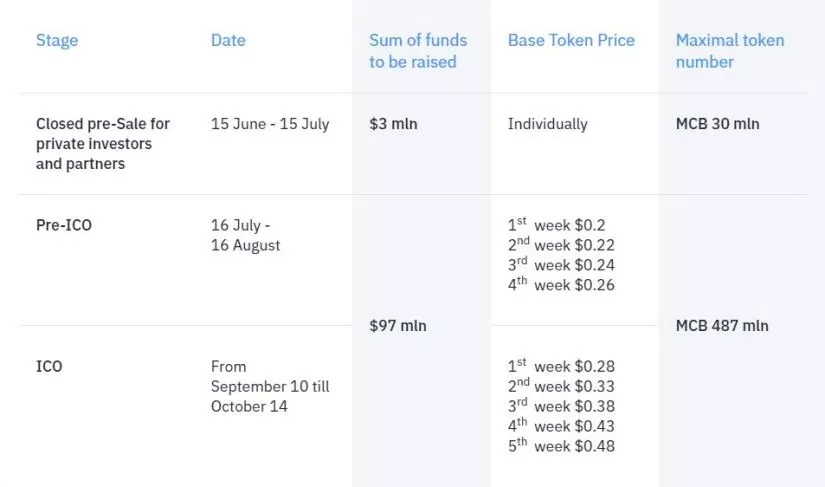
Task: Click the 'Closed pre-Sale for private investors' stage cell
Action: pos(103,144)
